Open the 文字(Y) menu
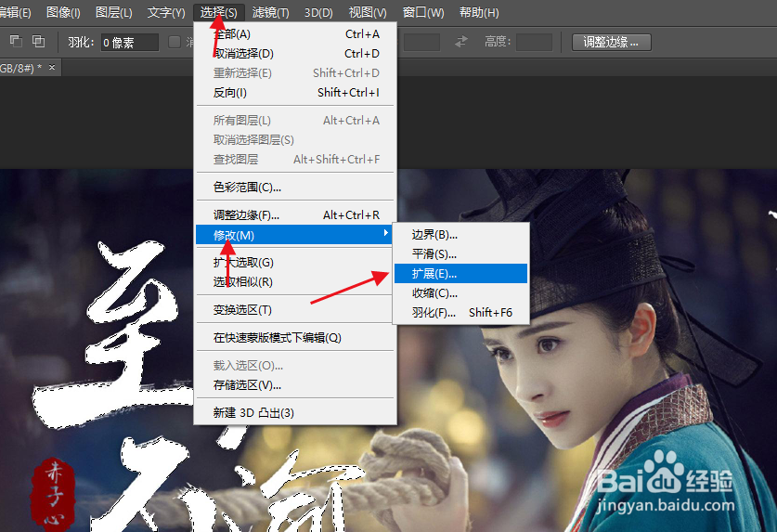The width and height of the screenshot is (777, 532). (166, 12)
